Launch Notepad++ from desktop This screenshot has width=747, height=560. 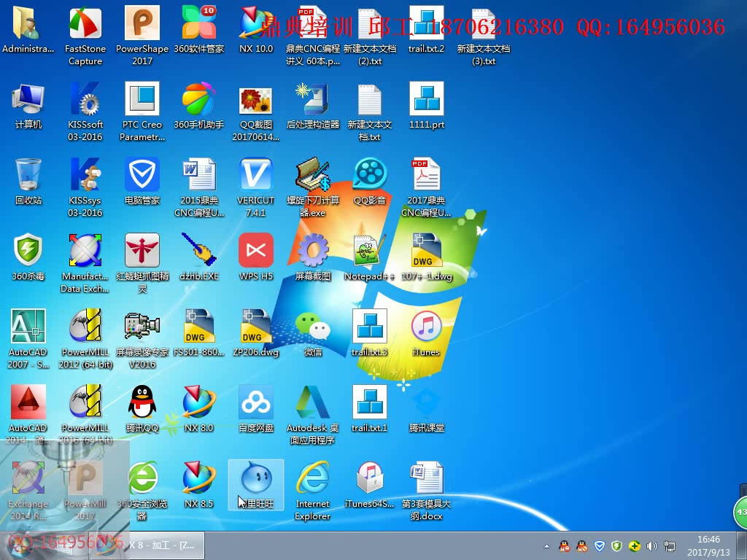[x=370, y=257]
